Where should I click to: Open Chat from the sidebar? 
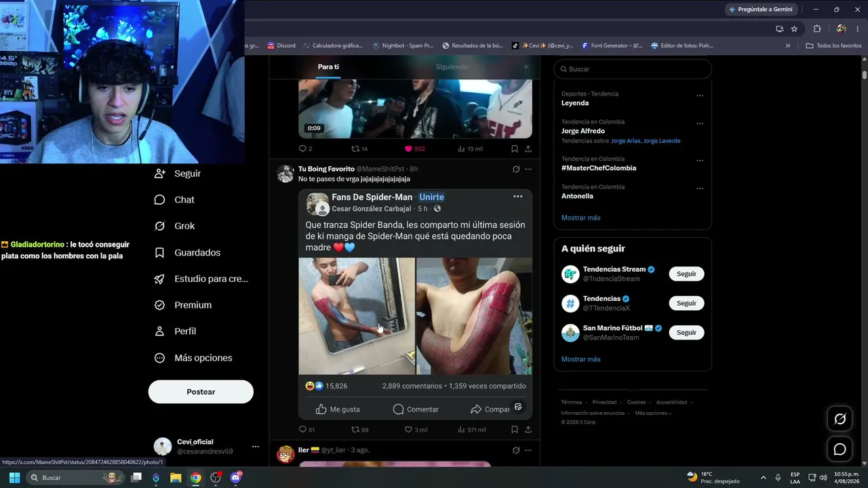[x=174, y=200]
